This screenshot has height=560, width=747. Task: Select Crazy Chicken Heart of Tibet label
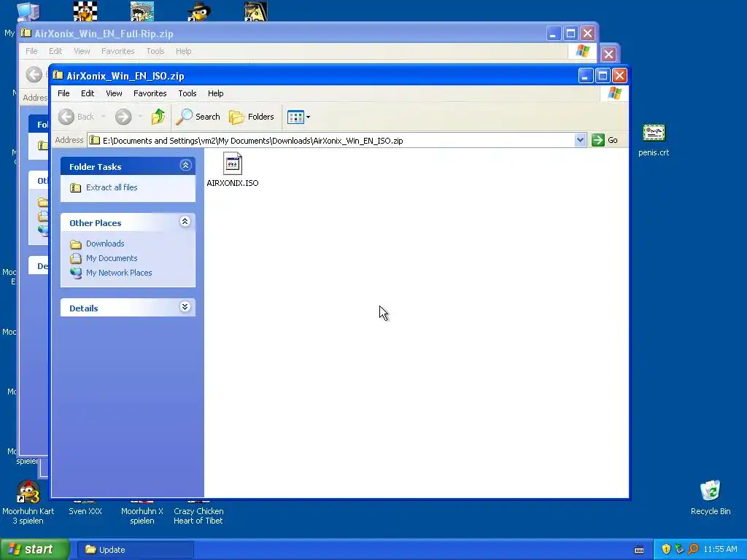pos(198,516)
